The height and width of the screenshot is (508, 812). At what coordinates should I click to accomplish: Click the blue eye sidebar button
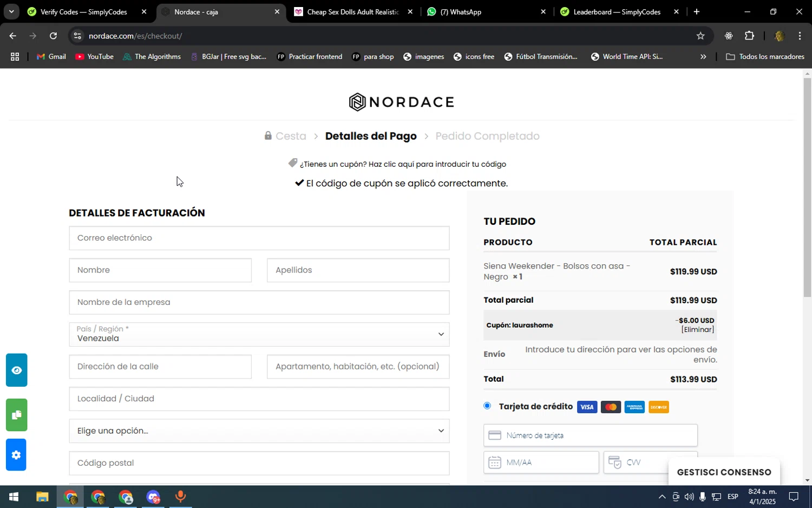click(16, 370)
